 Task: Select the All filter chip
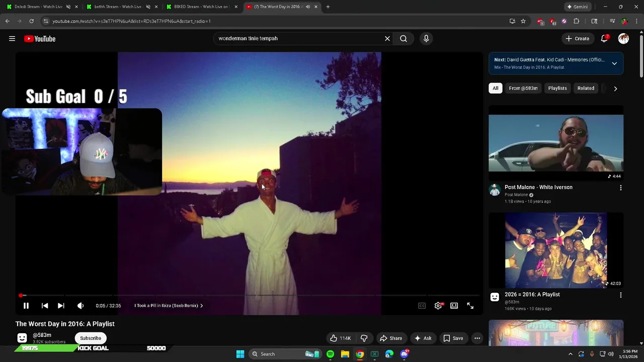[496, 88]
